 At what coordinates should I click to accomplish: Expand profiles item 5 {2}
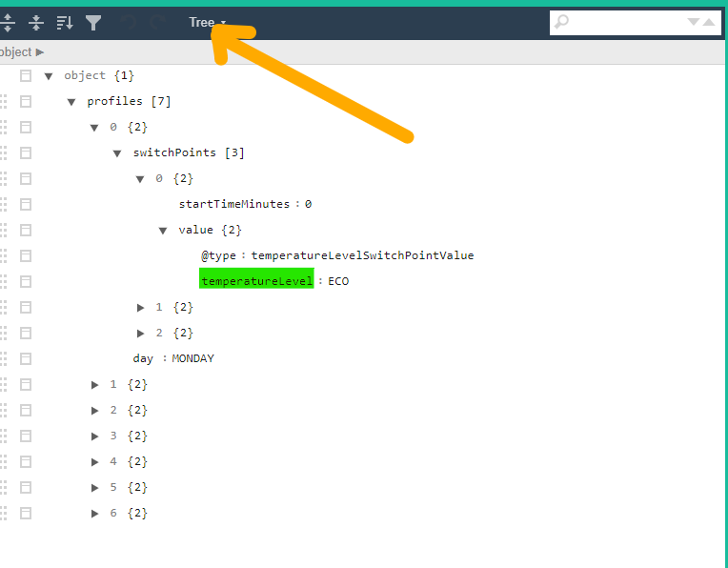coord(94,488)
